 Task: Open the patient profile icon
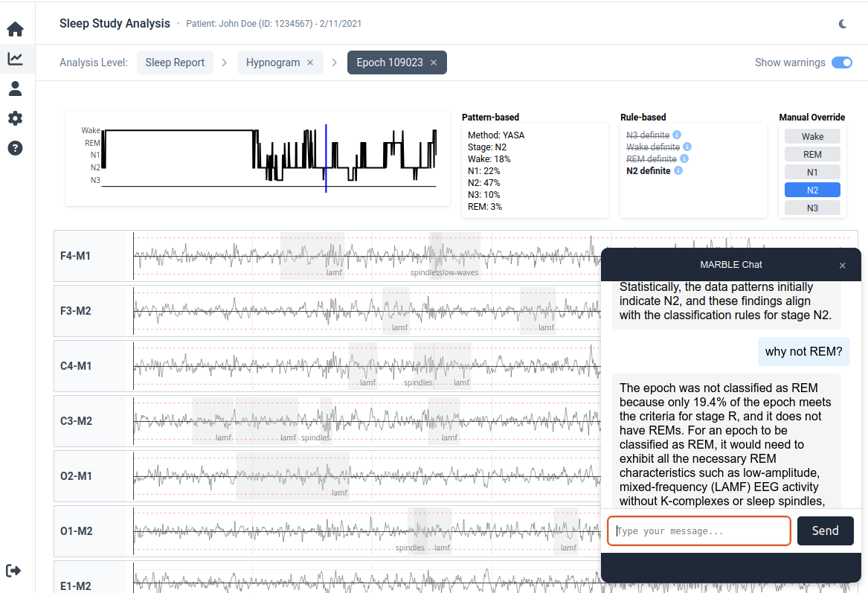[x=15, y=89]
